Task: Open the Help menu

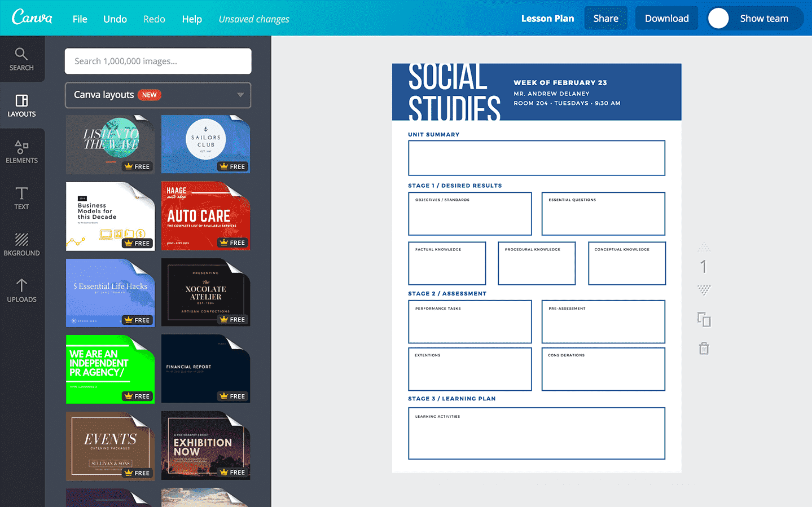Action: (x=192, y=19)
